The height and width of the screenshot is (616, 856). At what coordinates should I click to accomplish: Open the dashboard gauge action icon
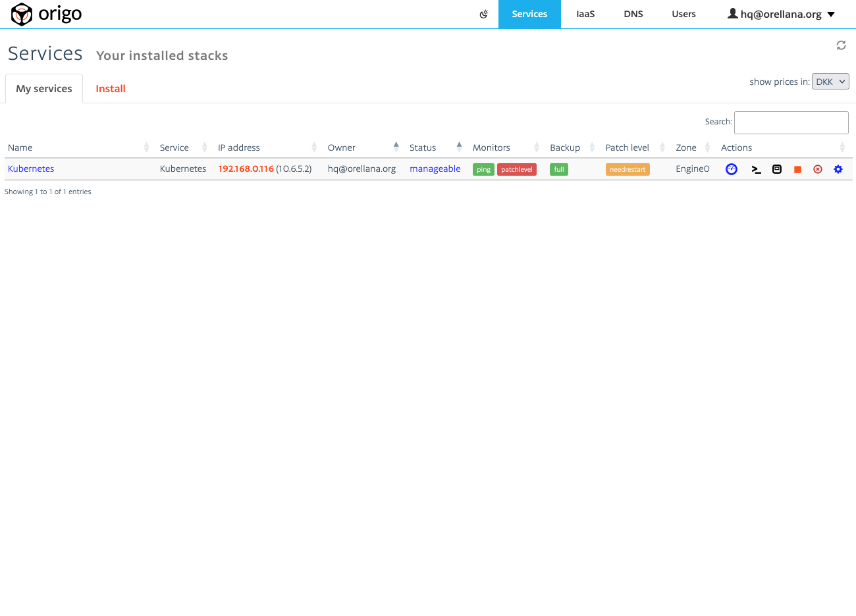click(x=731, y=169)
